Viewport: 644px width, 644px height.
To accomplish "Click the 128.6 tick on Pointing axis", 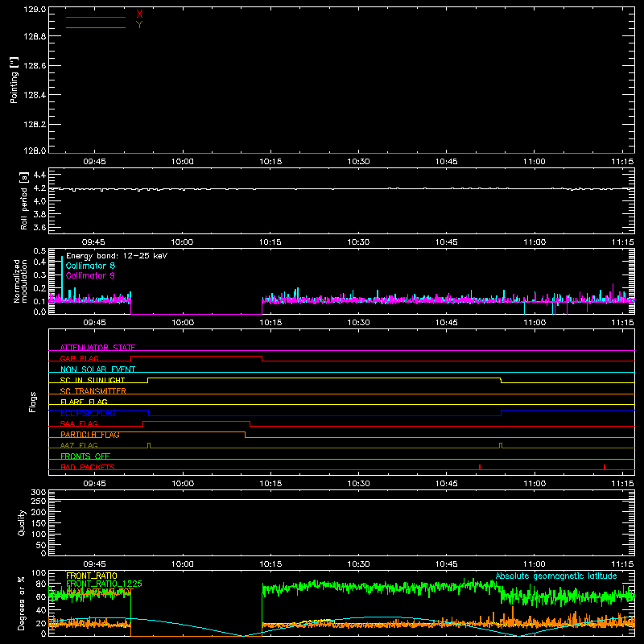I will pos(35,66).
